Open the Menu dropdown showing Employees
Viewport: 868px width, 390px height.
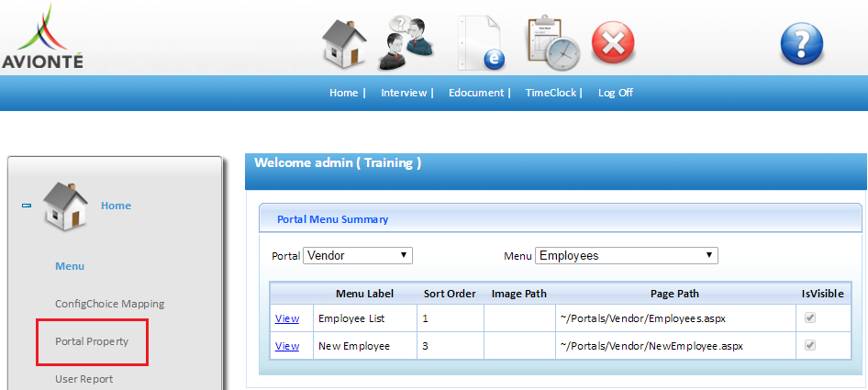tap(626, 255)
